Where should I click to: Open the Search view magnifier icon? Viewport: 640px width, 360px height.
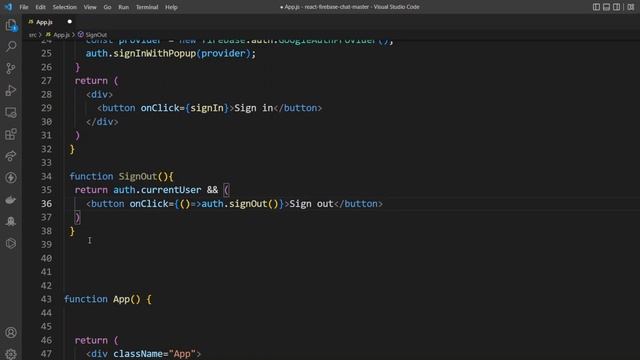(x=11, y=46)
